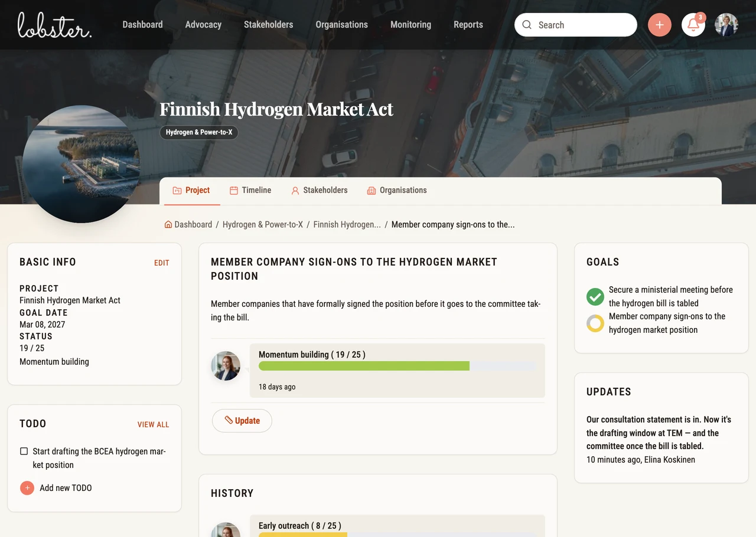Go to Hydrogen & Power-to-X breadcrumb

click(263, 224)
